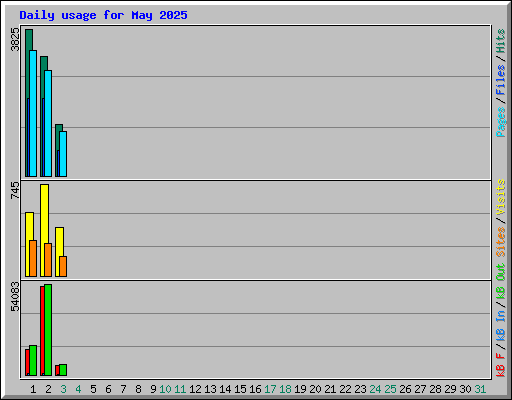
Task: Click the 745 middle axis value
Action: click(x=15, y=190)
